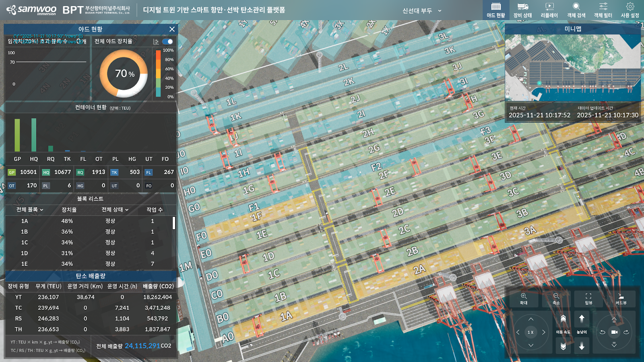Open the 리플레이 replay panel
This screenshot has width=644, height=362.
[549, 10]
